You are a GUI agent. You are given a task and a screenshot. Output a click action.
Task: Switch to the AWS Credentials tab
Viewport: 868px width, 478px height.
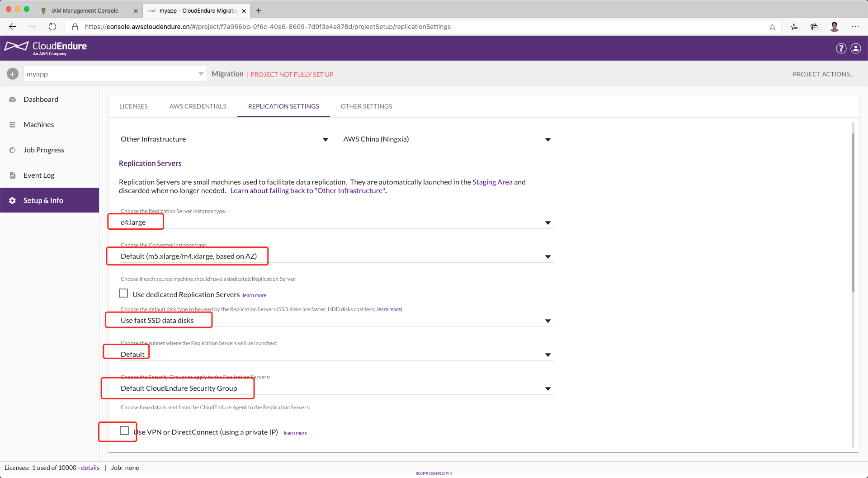point(198,106)
